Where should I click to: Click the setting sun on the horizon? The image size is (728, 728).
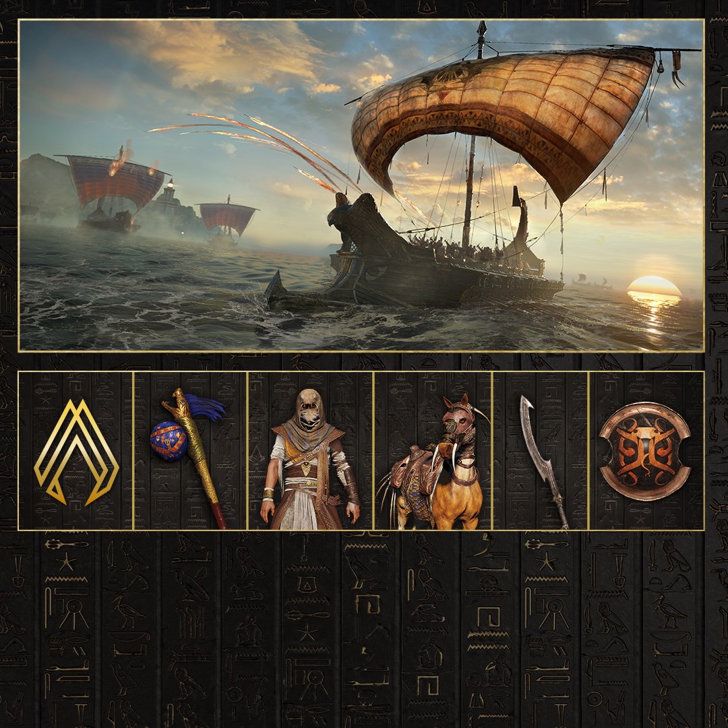[x=654, y=286]
